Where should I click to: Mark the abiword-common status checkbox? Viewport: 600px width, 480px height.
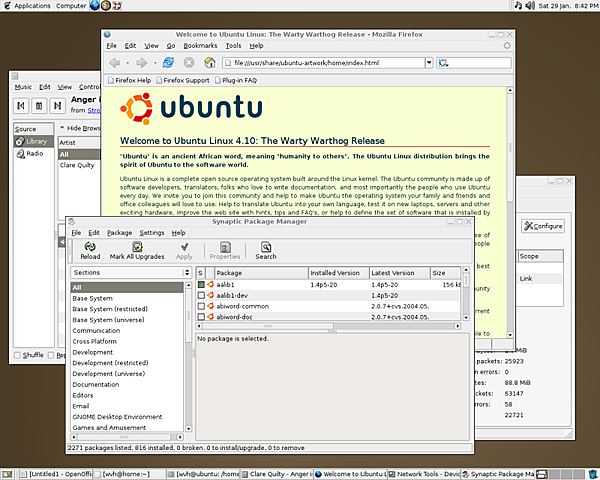201,306
